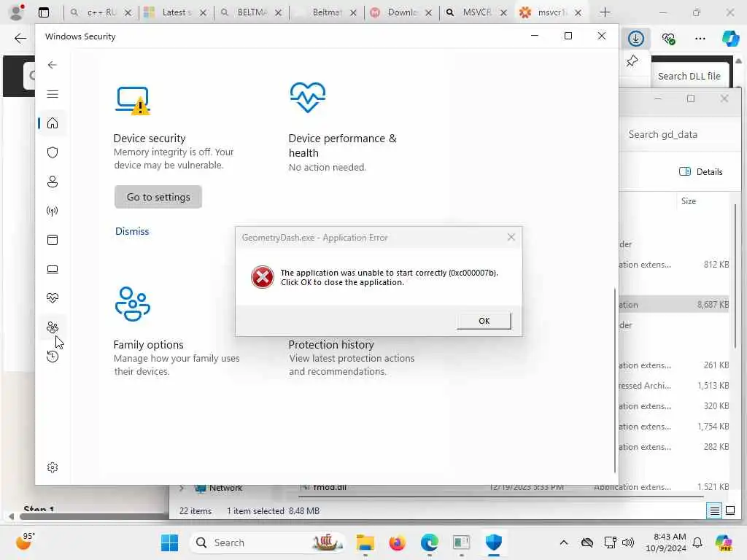Open volume control in system tray

click(628, 542)
